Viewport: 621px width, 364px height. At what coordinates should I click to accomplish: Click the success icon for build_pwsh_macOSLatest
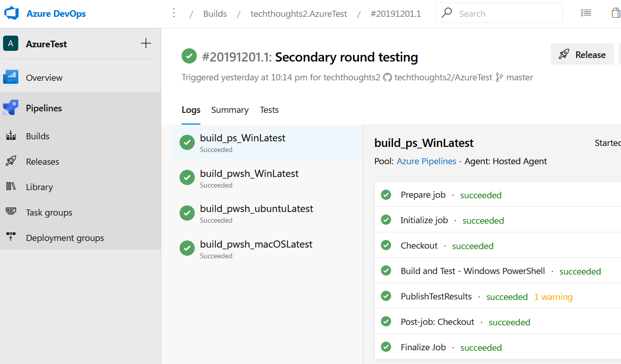[x=187, y=248]
